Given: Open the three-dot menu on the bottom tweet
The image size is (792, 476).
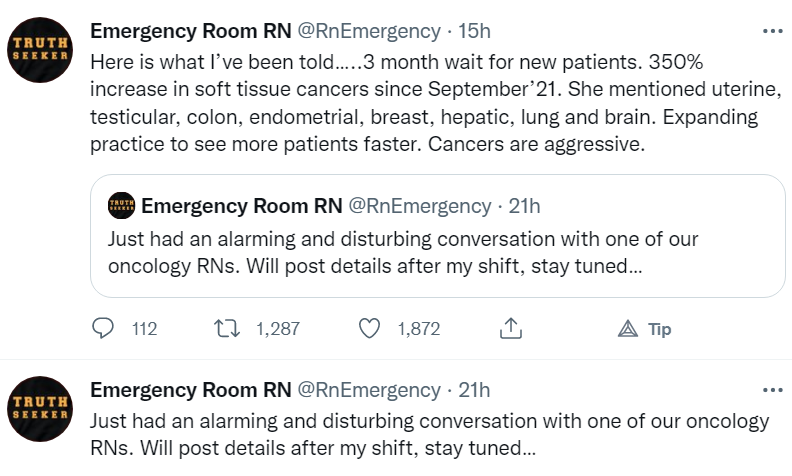Looking at the screenshot, I should [771, 389].
